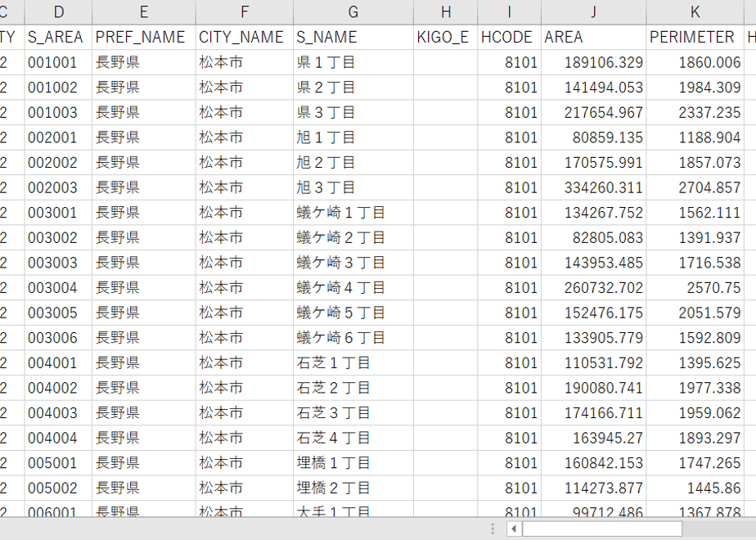756x540 pixels.
Task: Click 長野県 in 旭１丁目 row
Action: coord(144,137)
